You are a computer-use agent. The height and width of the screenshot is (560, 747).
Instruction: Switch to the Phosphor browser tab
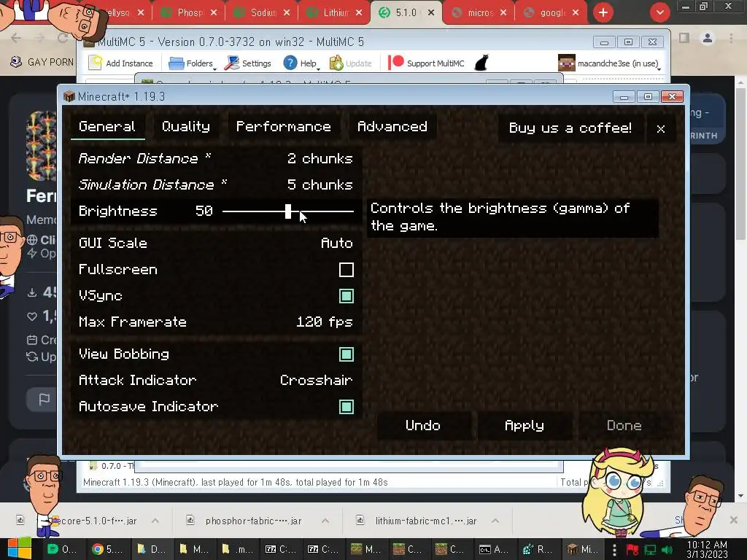pyautogui.click(x=189, y=13)
